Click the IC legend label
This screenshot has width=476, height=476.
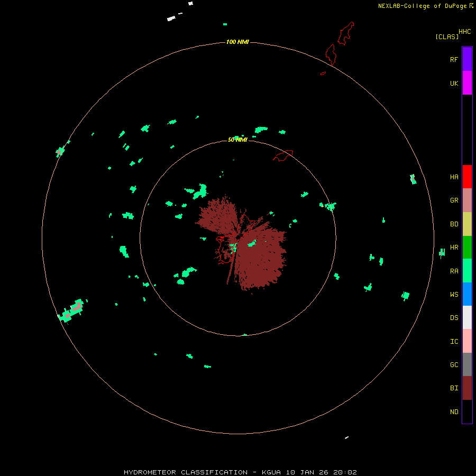click(454, 342)
